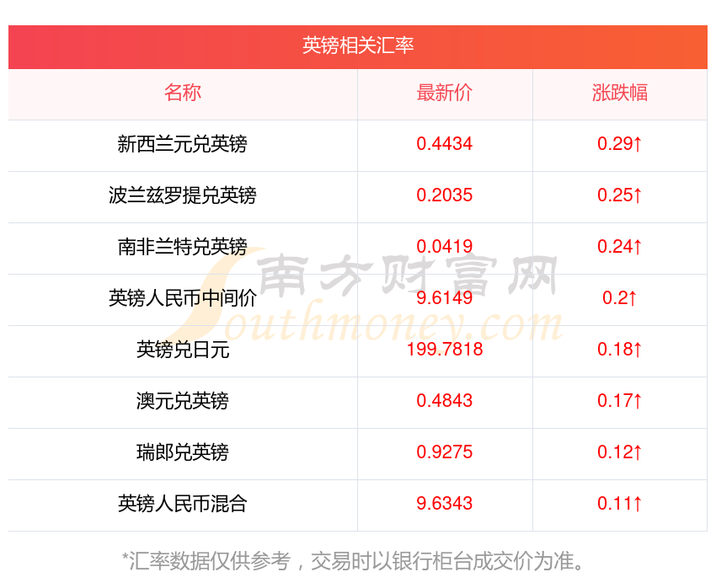Click the change value 0.18↑
Screen dimensions: 716x588
(620, 350)
